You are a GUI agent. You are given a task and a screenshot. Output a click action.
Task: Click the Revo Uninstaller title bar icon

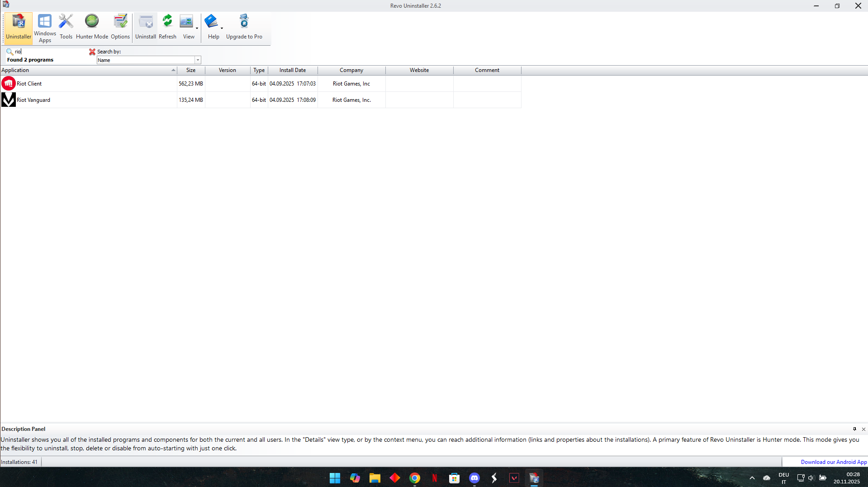point(6,5)
